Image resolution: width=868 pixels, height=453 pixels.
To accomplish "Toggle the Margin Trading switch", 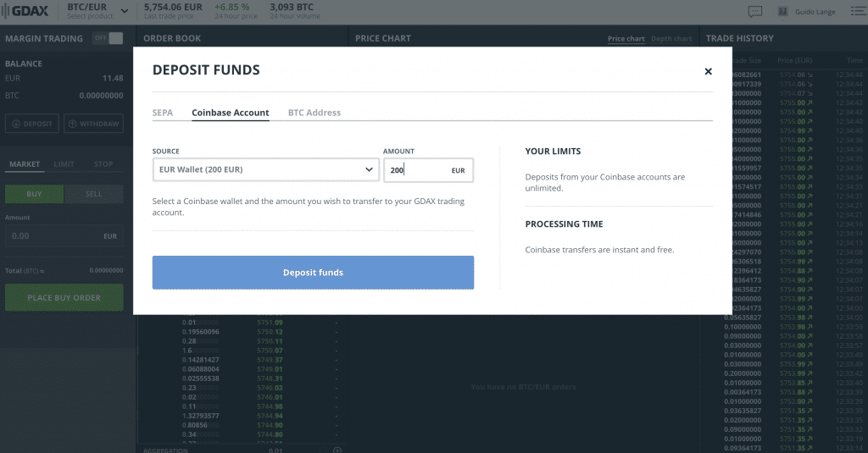I will click(108, 38).
